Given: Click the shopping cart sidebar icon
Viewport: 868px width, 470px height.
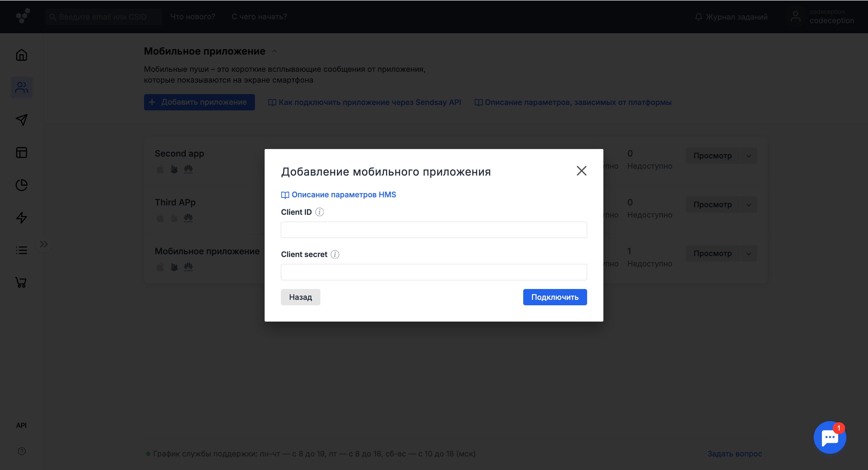Looking at the screenshot, I should click(21, 282).
